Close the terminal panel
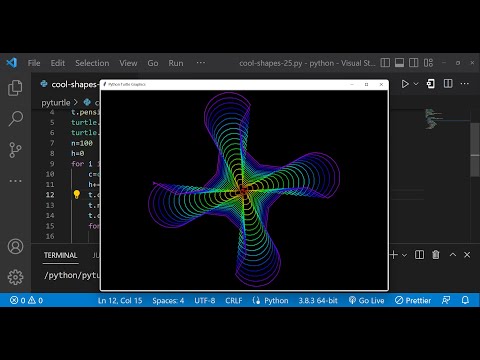The height and width of the screenshot is (360, 480). pos(467,255)
